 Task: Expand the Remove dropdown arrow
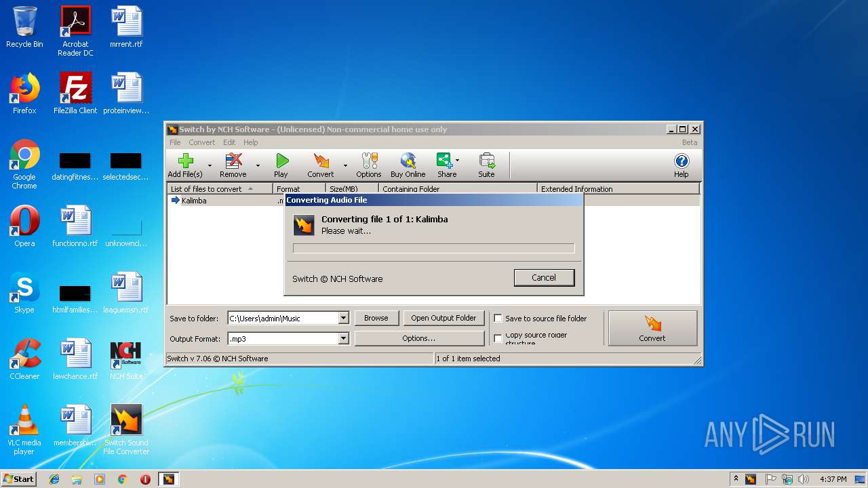(258, 165)
